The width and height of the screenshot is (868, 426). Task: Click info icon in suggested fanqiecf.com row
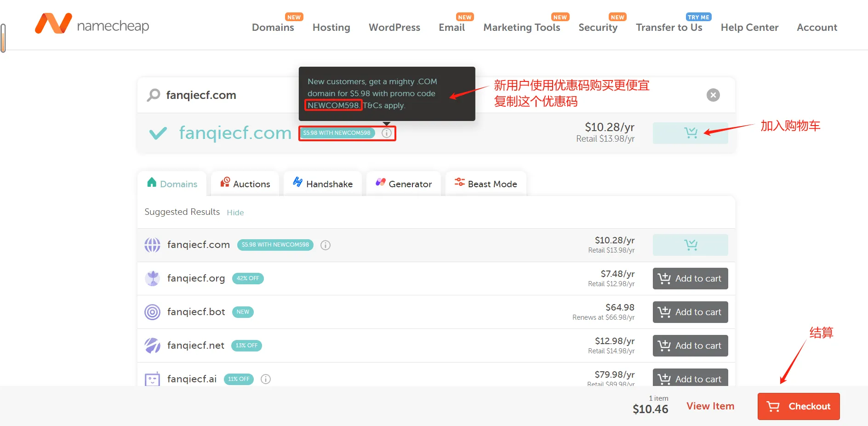click(x=325, y=245)
